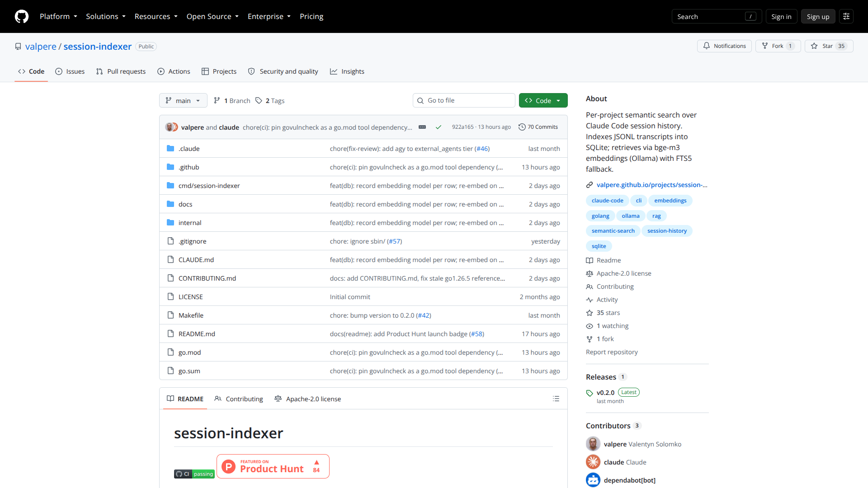This screenshot has height=488, width=868.
Task: Switch to the Issues tab
Action: (x=70, y=71)
